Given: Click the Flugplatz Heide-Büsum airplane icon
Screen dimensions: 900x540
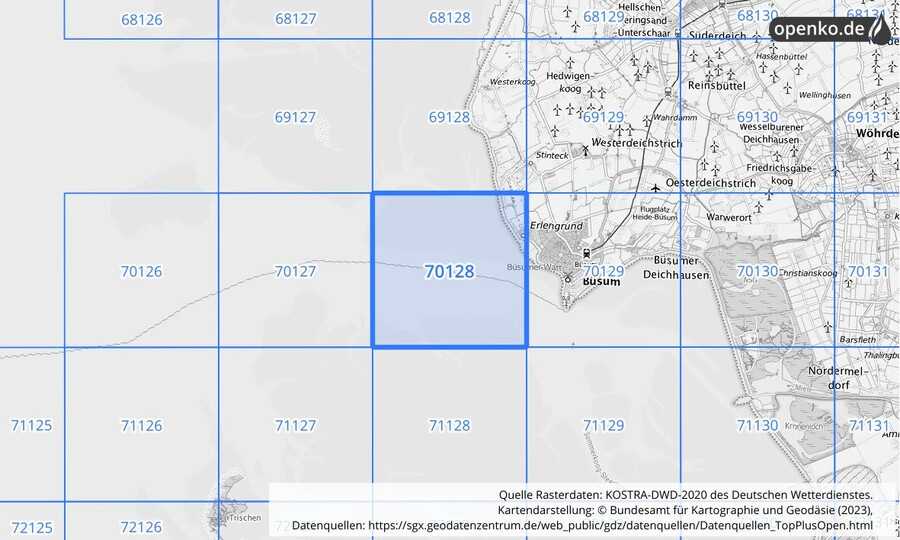Looking at the screenshot, I should point(655,188).
